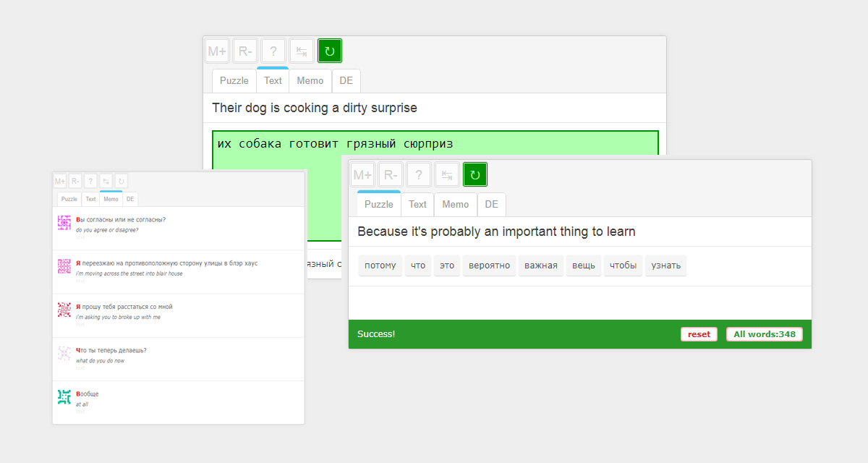Click ? in the small Memo list window
Image resolution: width=868 pixels, height=463 pixels.
pyautogui.click(x=90, y=181)
